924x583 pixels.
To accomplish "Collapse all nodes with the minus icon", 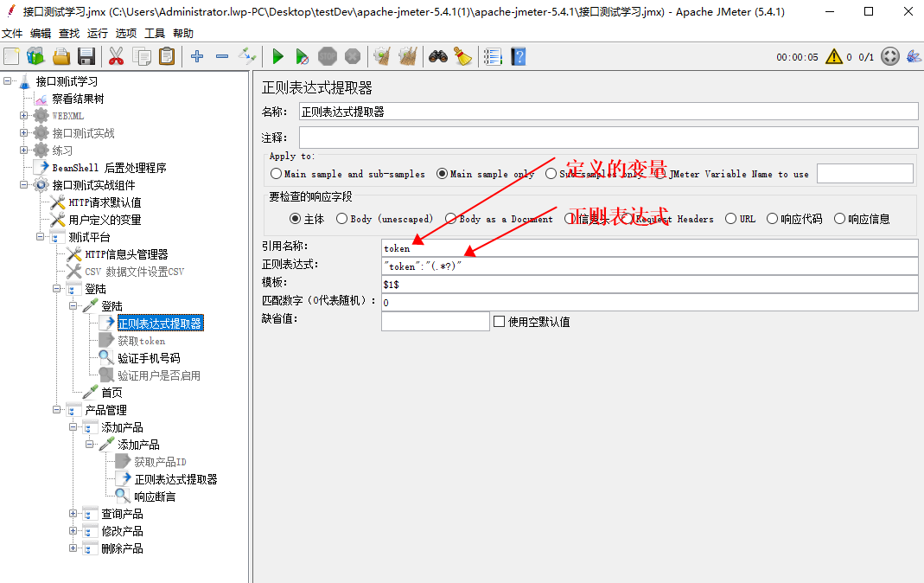I will coord(222,56).
